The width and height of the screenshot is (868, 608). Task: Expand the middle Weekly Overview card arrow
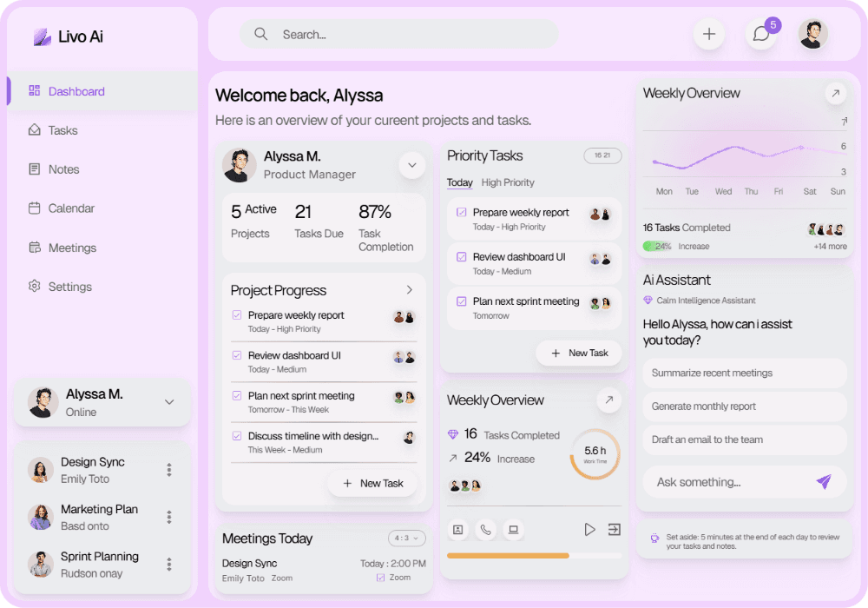609,400
